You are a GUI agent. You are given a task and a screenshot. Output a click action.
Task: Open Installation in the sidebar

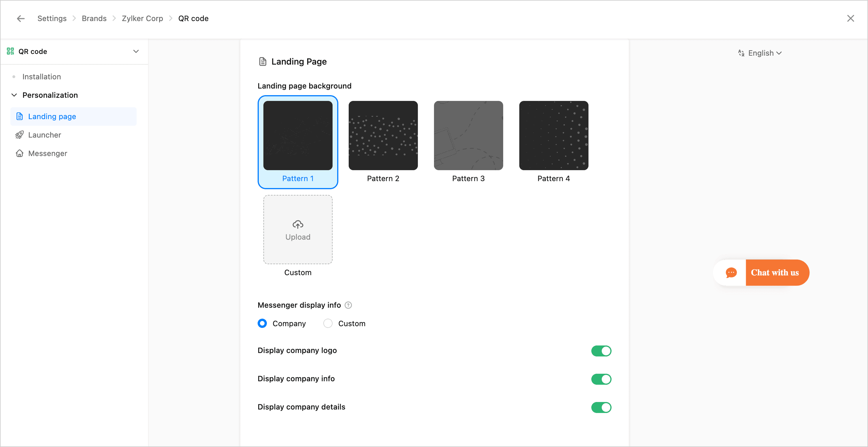[x=41, y=76]
